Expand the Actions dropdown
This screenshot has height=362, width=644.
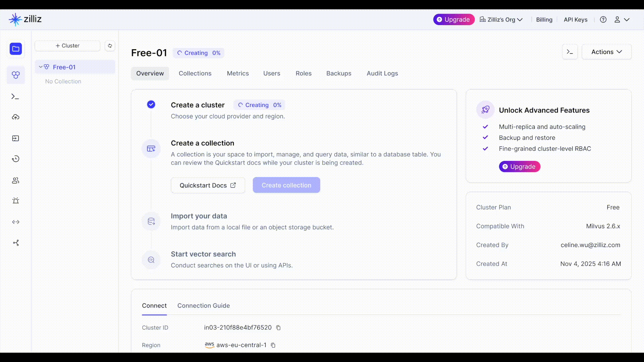pos(606,52)
